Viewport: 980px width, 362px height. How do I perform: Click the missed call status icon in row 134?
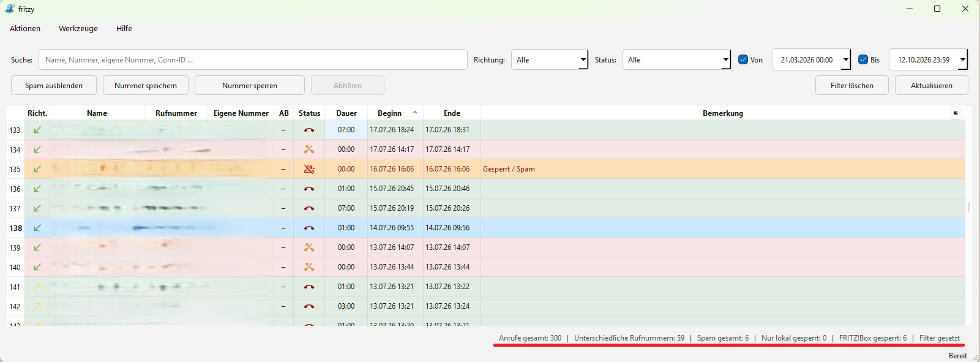pos(309,149)
